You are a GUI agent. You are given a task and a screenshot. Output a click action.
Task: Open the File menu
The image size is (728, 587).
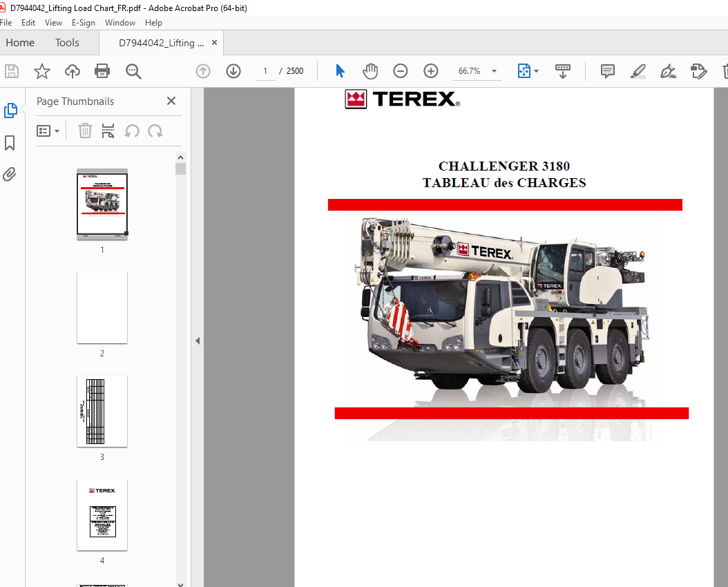click(x=6, y=23)
